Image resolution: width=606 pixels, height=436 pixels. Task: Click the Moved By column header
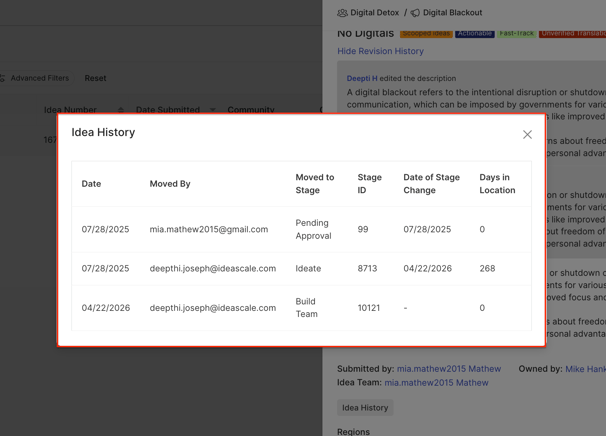pos(170,184)
